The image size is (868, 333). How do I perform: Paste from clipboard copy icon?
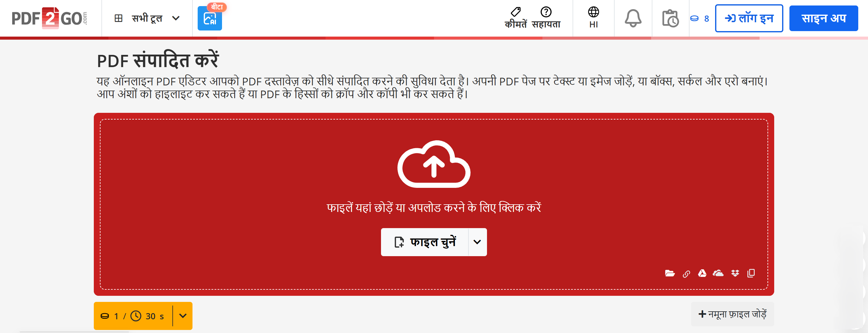751,273
